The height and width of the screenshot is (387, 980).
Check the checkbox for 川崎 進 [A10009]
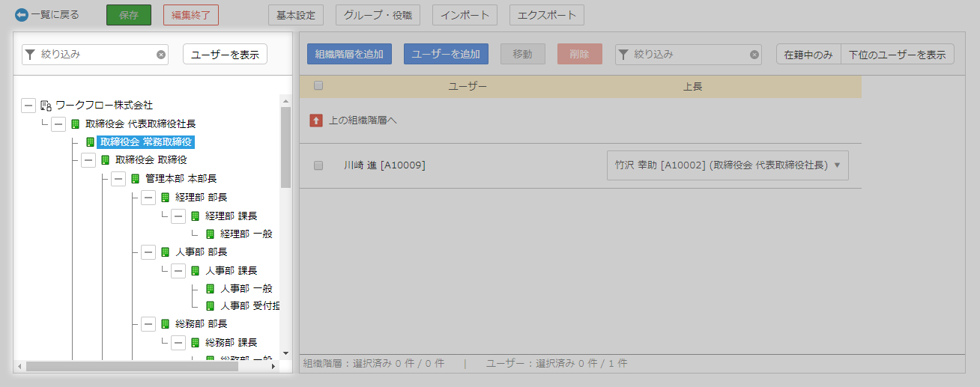pos(318,165)
